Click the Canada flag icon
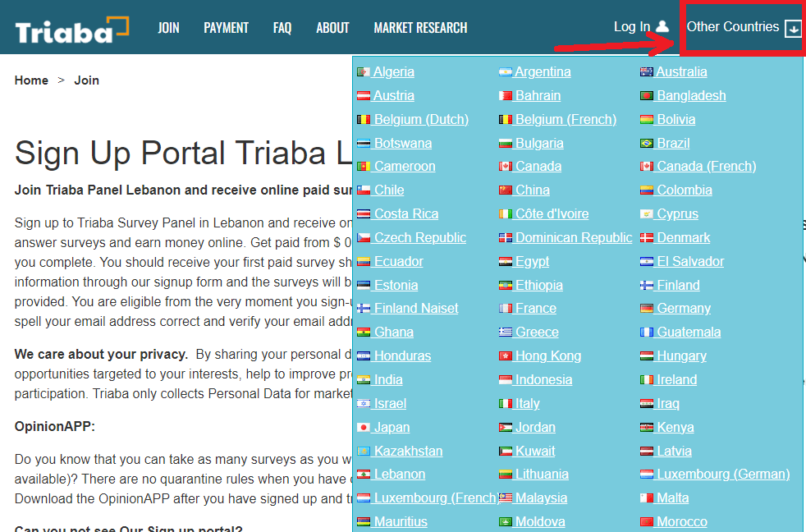The height and width of the screenshot is (532, 806). [x=506, y=167]
